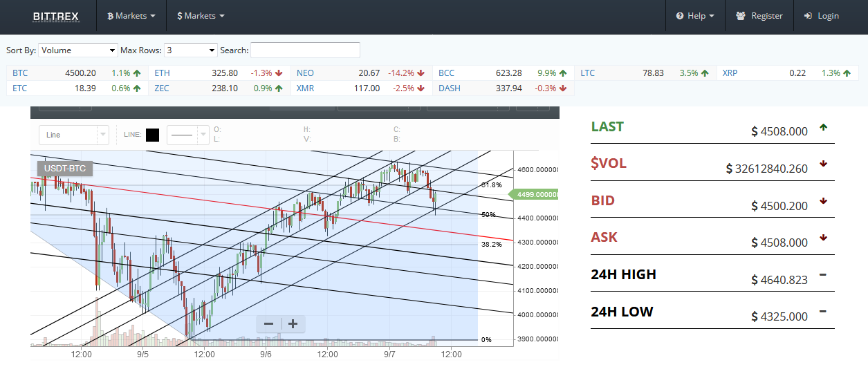Click the red down arrow beside XMR -2.5%
Viewport: 868px width, 369px height.
coord(421,88)
